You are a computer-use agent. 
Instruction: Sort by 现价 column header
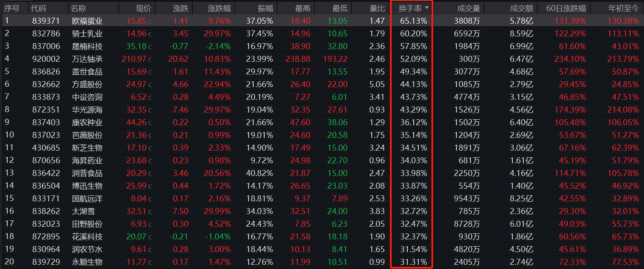pos(143,8)
